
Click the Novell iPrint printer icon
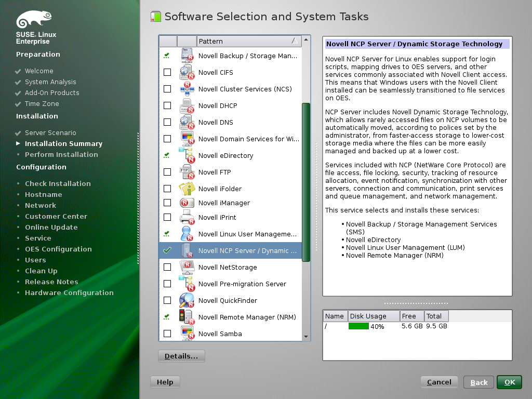187,217
